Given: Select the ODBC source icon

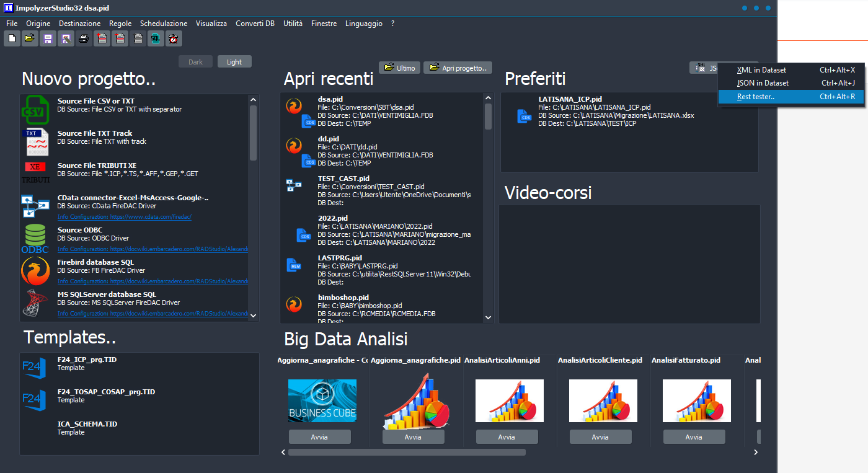Looking at the screenshot, I should click(35, 239).
